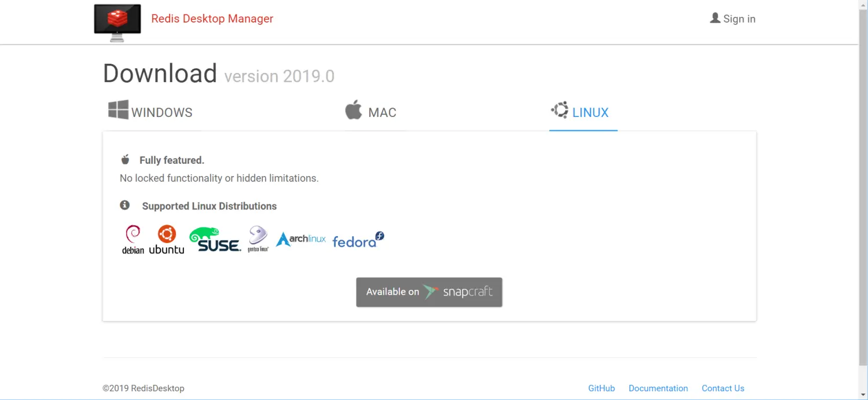
Task: Click the Arch Linux logo
Action: click(x=301, y=239)
